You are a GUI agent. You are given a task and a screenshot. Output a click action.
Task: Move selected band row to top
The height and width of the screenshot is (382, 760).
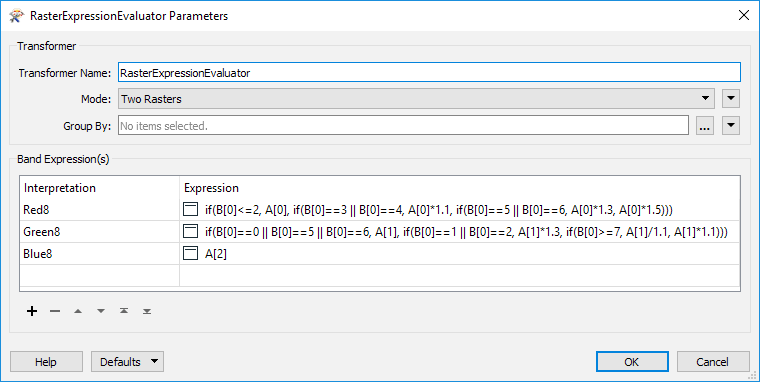(124, 311)
